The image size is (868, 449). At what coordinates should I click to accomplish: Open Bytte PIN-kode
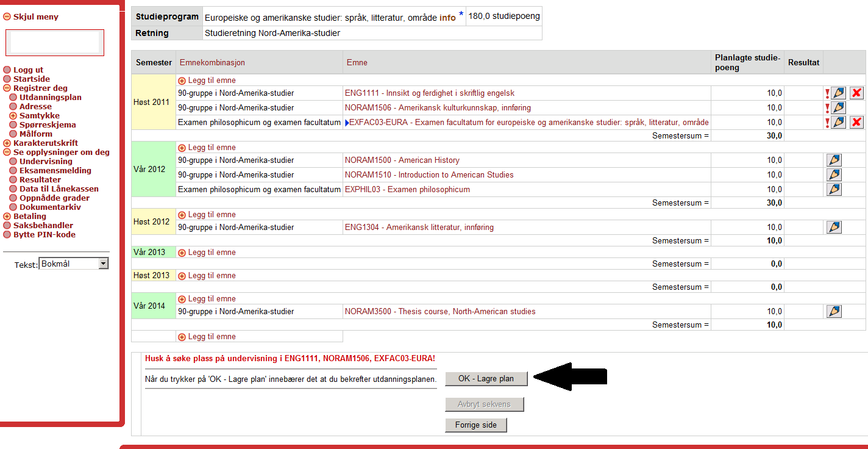pyautogui.click(x=44, y=235)
